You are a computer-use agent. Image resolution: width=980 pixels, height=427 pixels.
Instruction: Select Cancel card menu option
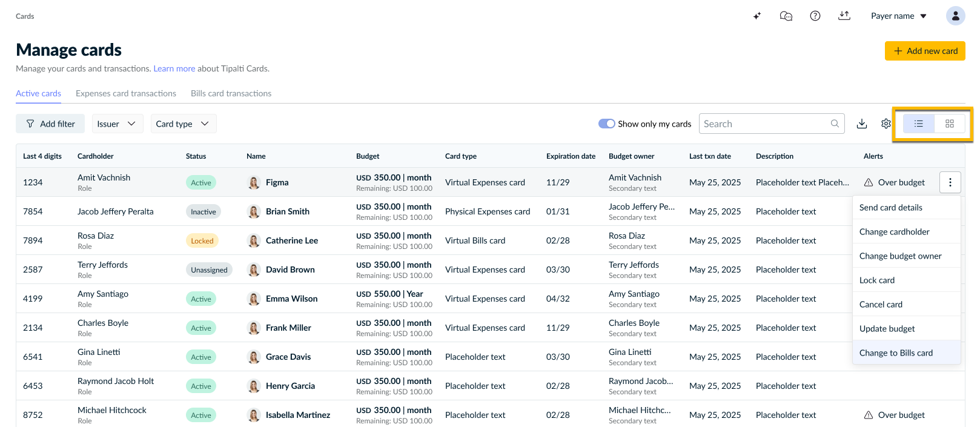[907, 304]
